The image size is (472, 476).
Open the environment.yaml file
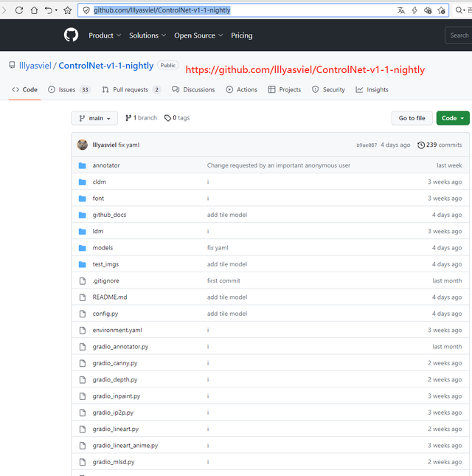click(x=117, y=330)
